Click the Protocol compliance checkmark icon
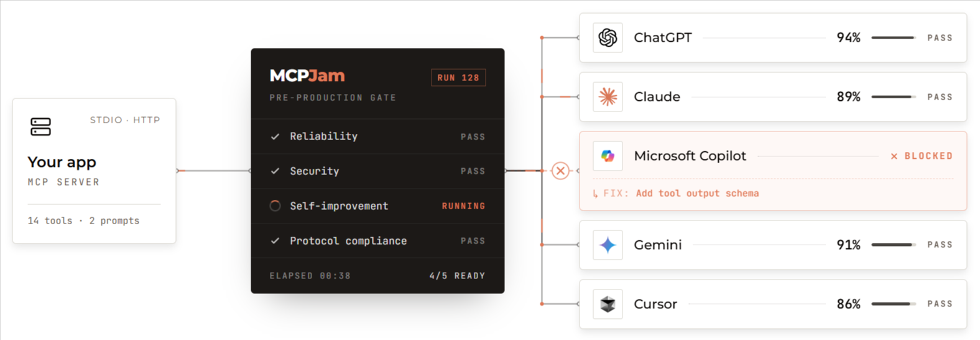Image resolution: width=980 pixels, height=340 pixels. (x=275, y=240)
